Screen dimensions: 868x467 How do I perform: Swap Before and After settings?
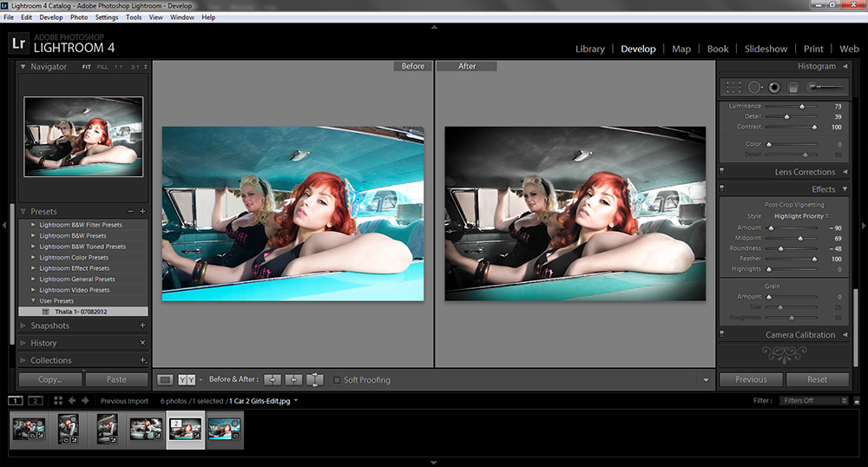point(314,379)
